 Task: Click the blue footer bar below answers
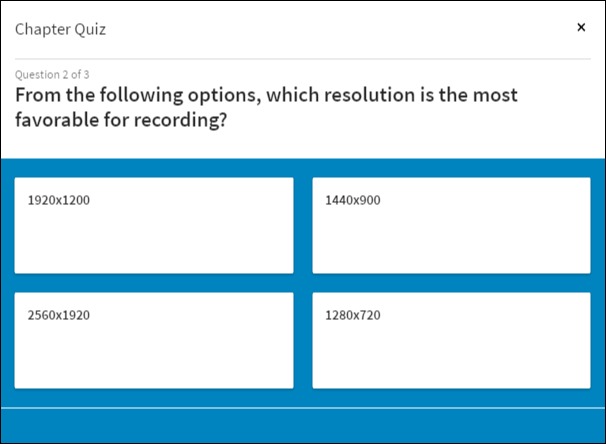[x=303, y=426]
